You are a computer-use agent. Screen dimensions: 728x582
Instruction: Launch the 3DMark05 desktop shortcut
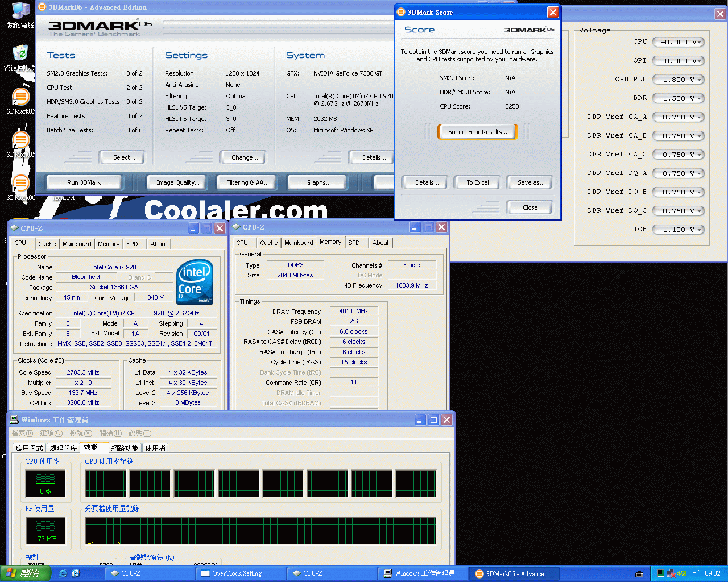point(20,144)
